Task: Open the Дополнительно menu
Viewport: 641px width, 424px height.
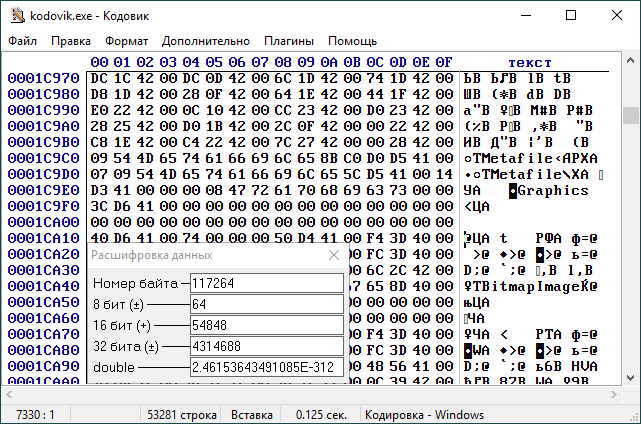Action: click(x=205, y=41)
